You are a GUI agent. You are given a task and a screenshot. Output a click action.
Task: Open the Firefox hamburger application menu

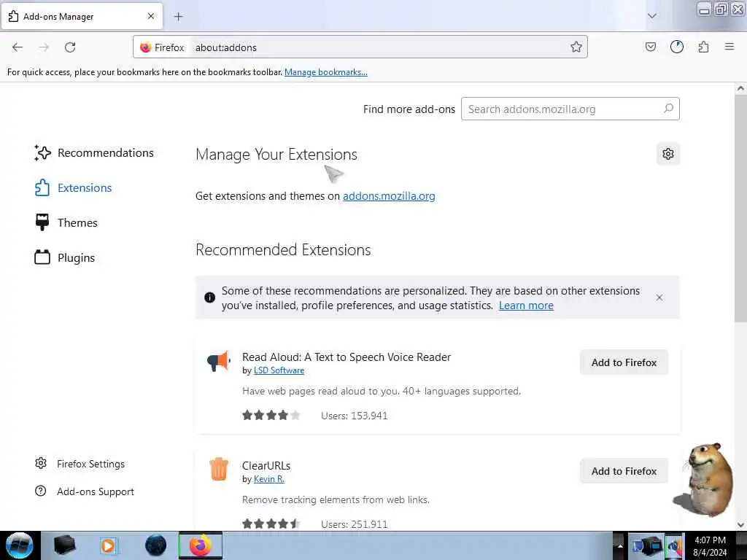pyautogui.click(x=729, y=47)
